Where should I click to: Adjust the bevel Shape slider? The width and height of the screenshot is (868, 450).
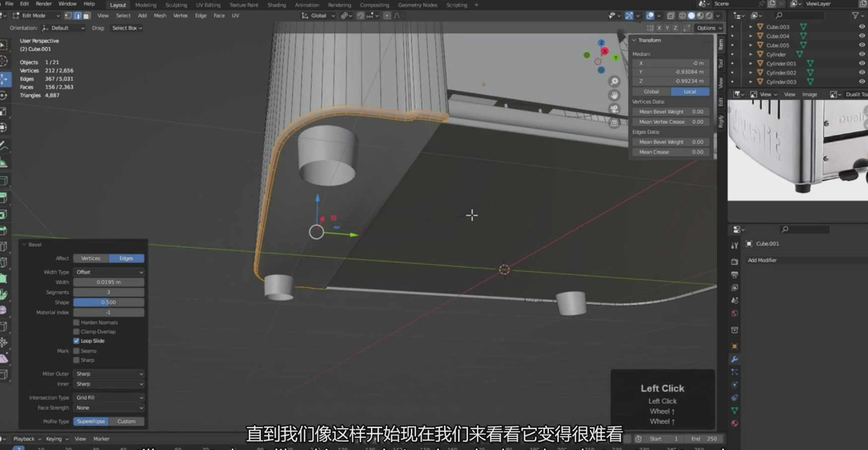(109, 302)
